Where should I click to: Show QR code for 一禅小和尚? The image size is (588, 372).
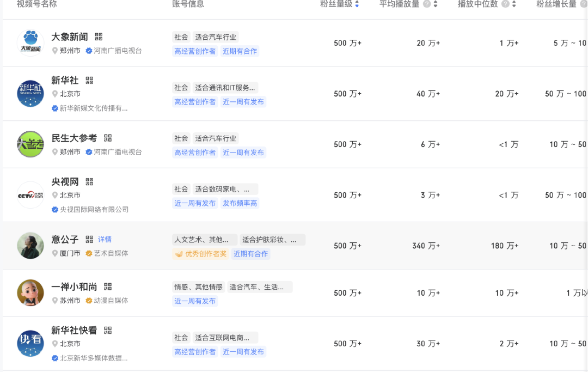pyautogui.click(x=108, y=287)
